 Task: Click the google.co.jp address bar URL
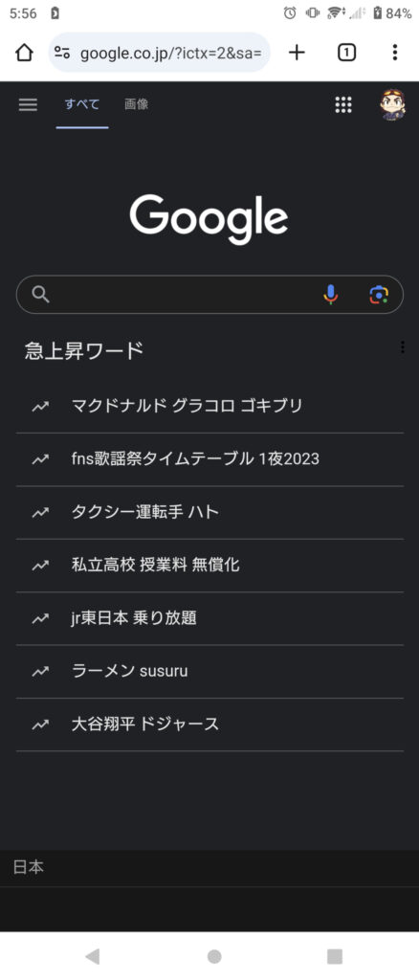(171, 53)
